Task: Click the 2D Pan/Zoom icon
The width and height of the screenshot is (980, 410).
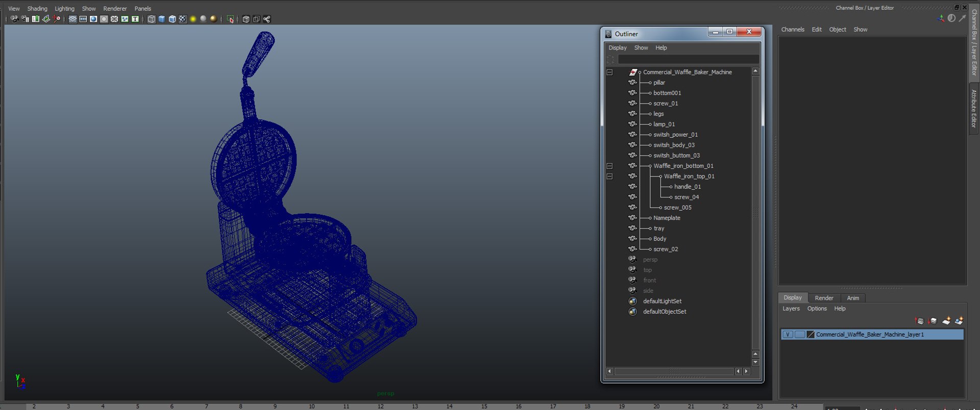Action: [x=57, y=19]
